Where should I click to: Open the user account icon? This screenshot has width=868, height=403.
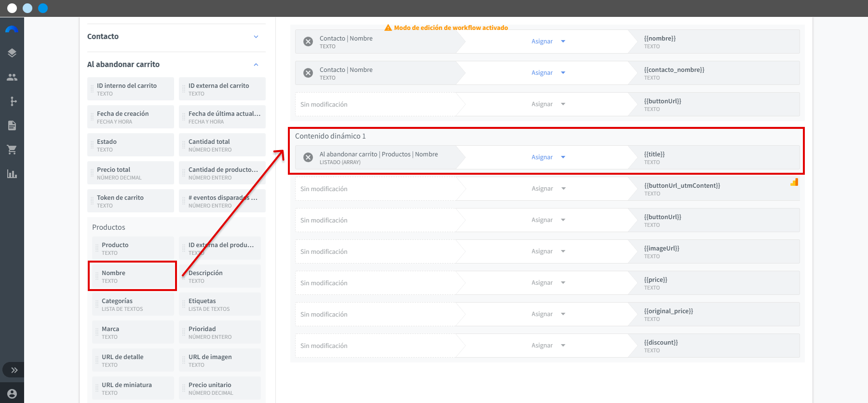pyautogui.click(x=12, y=394)
